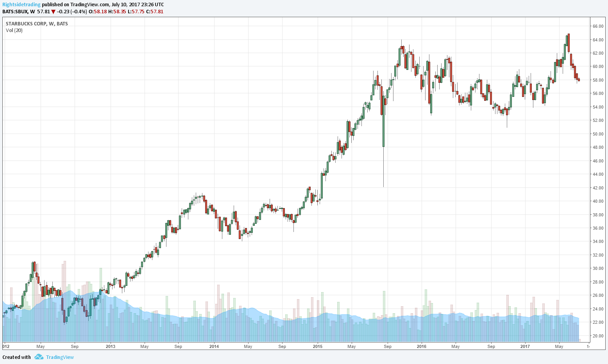
Task: Click the 20.00 price axis label
Action: pyautogui.click(x=598, y=336)
